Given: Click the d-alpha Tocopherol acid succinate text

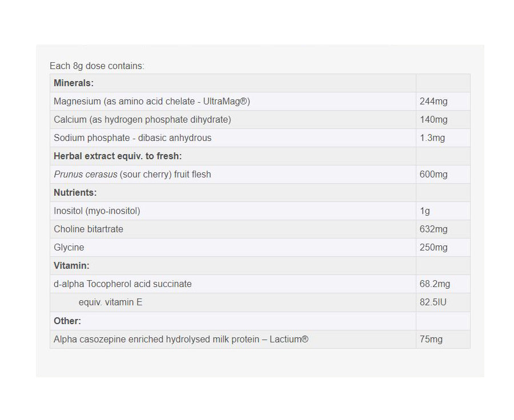Looking at the screenshot, I should point(123,284).
